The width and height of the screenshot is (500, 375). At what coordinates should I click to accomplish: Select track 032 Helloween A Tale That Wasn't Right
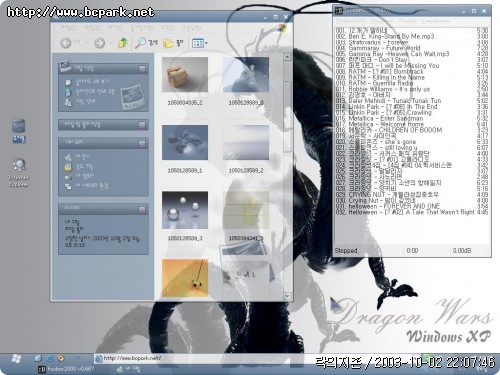pyautogui.click(x=412, y=212)
